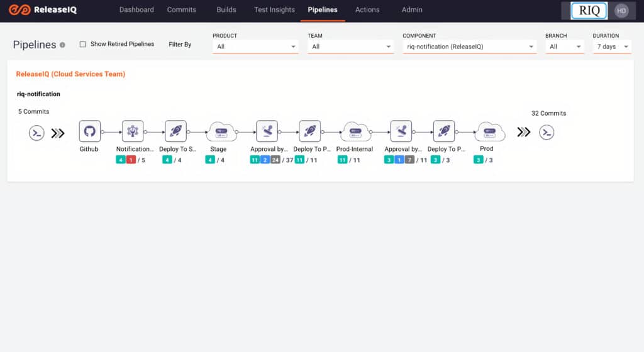Click the Stage environment label

pos(218,149)
